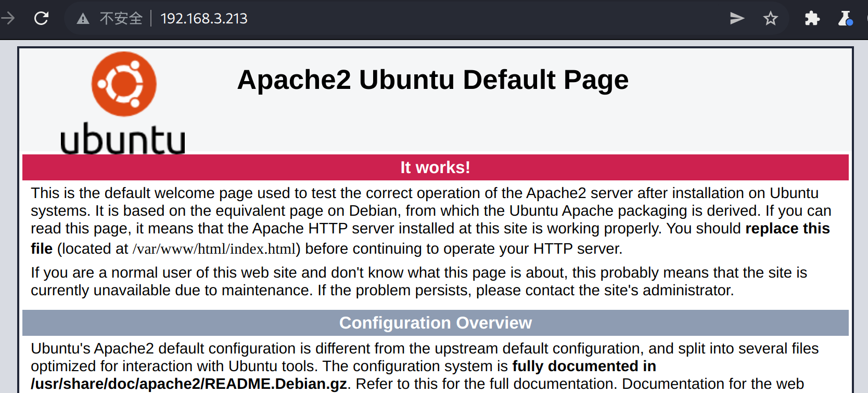Click the /var/www/html/index.html path text
Screen dimensions: 868x393
[x=214, y=249]
